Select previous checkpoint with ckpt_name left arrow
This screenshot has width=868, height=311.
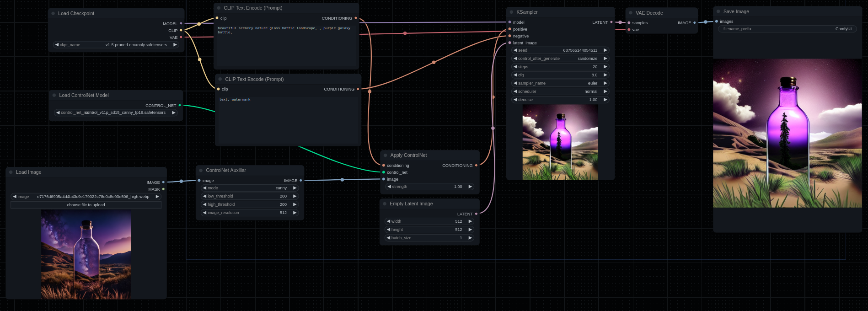tap(57, 45)
